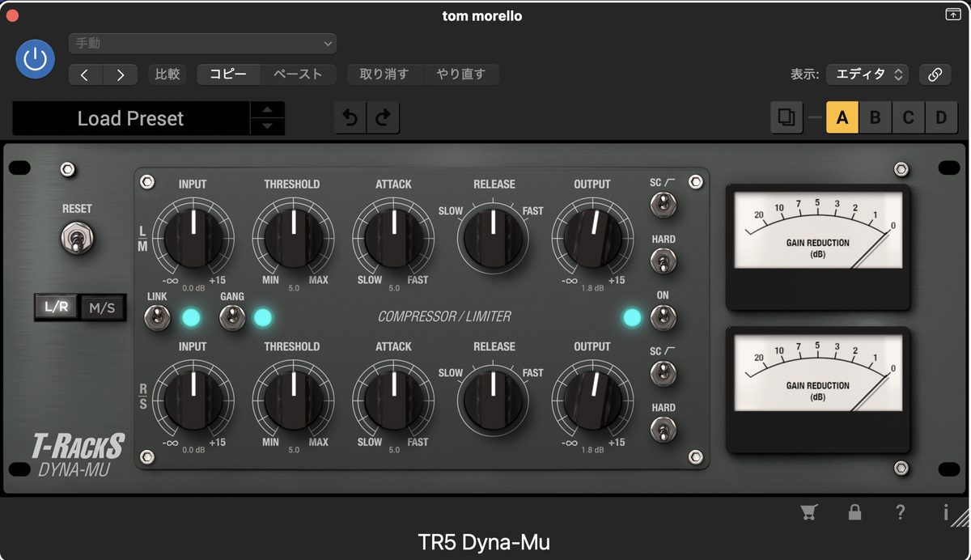
Task: Click the padlock lock icon
Action: [x=854, y=511]
